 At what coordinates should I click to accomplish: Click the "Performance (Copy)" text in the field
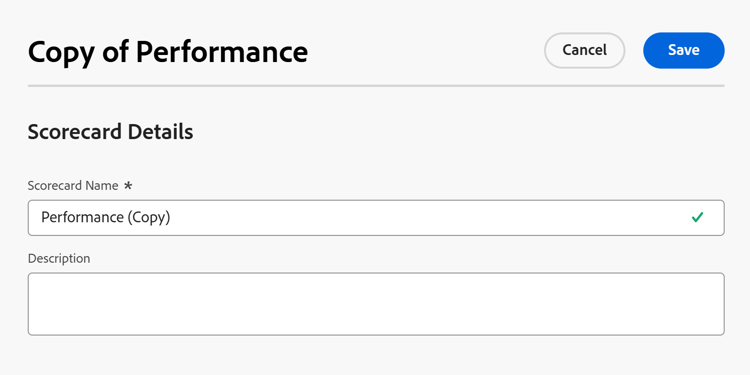[x=106, y=218]
